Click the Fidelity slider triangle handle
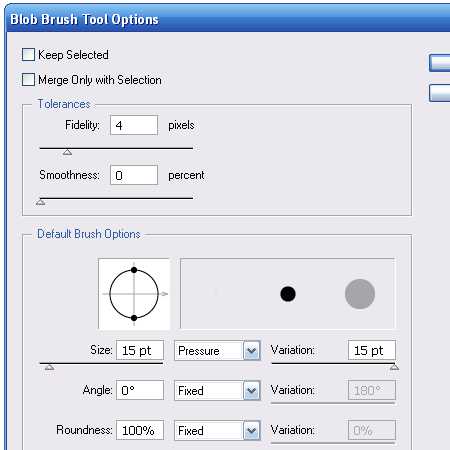Image resolution: width=450 pixels, height=450 pixels. pyautogui.click(x=67, y=152)
